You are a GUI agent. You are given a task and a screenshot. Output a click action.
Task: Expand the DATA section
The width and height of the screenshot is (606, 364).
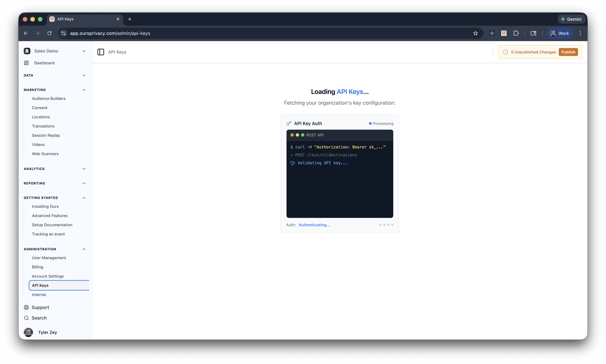[x=84, y=75]
